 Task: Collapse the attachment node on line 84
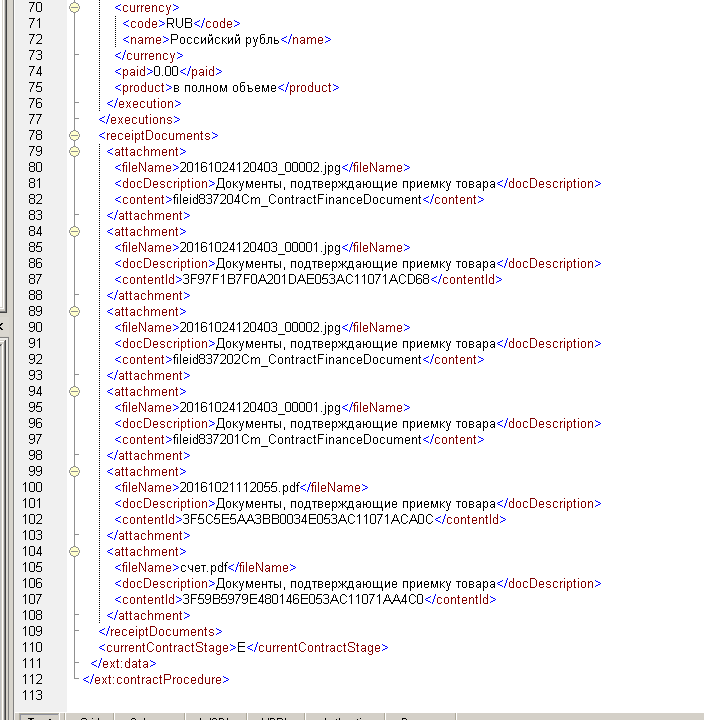74,231
